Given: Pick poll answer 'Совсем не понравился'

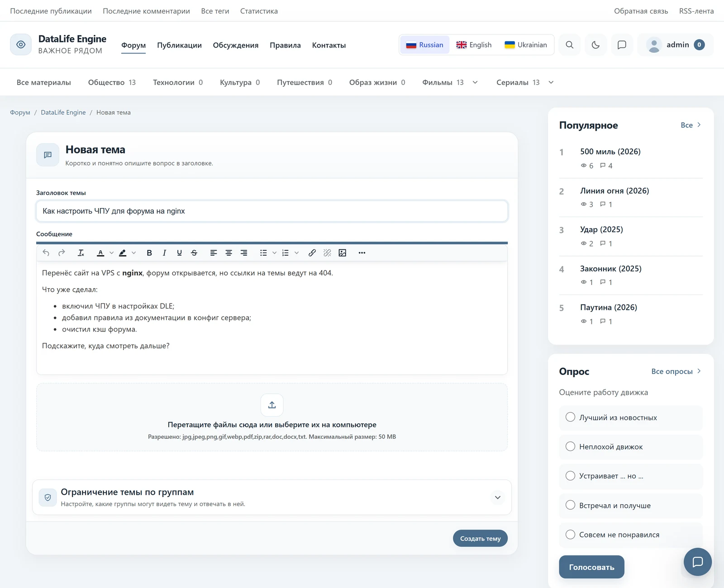Looking at the screenshot, I should point(631,535).
